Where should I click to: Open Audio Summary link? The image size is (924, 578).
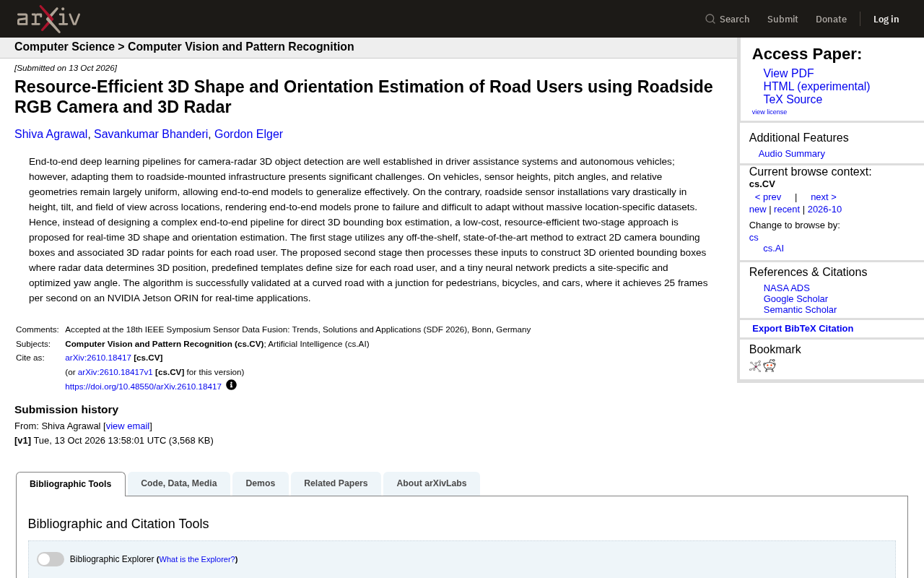pos(792,154)
